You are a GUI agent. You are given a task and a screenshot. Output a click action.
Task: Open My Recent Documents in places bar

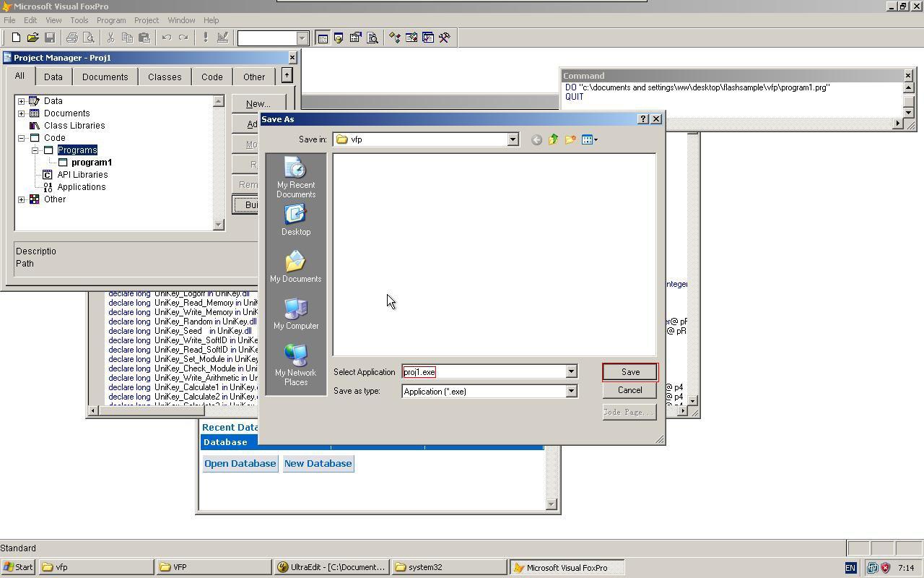[x=296, y=178]
